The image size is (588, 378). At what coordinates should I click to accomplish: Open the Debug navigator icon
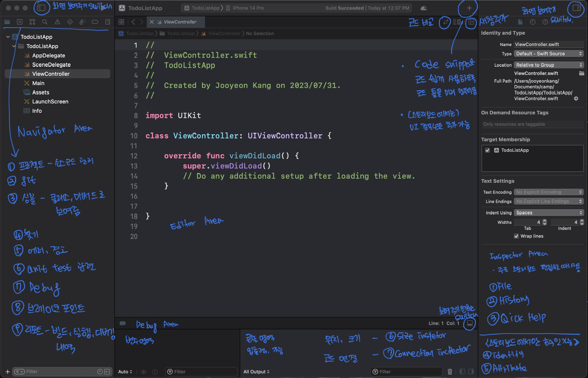tap(82, 22)
